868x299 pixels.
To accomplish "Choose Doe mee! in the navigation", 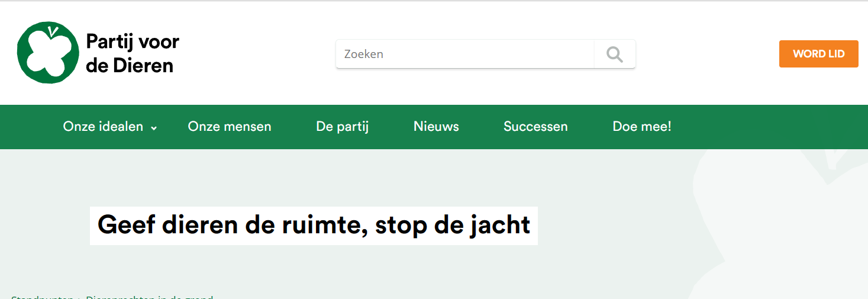I will (642, 127).
